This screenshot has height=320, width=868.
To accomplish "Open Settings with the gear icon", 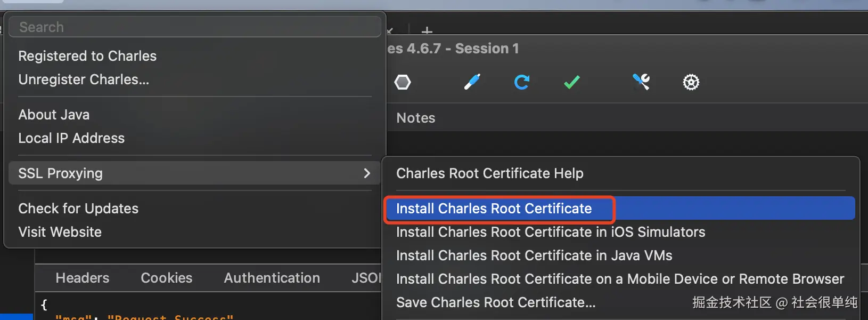I will [691, 82].
